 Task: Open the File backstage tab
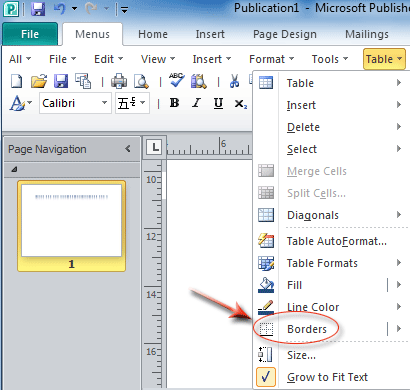tap(30, 34)
